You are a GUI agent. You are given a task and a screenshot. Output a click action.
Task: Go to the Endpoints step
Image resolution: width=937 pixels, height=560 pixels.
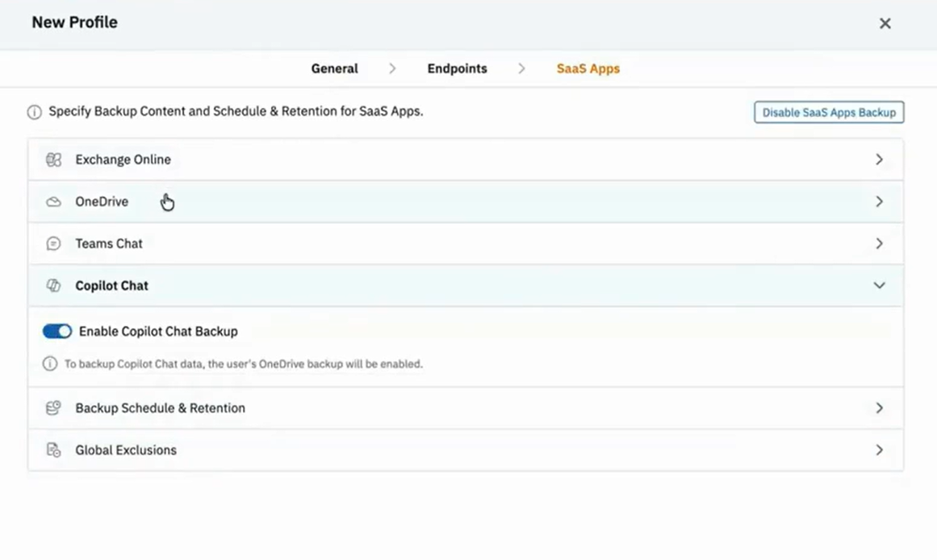click(457, 69)
